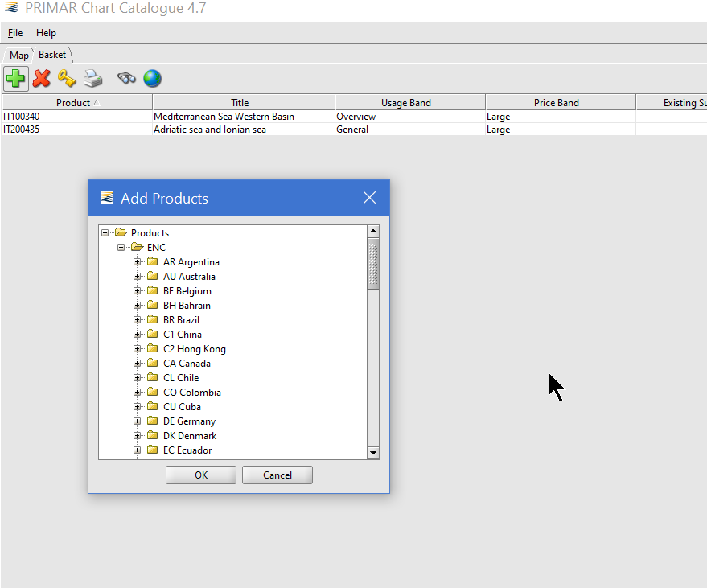Expand the CO Colombia node
The height and width of the screenshot is (588, 707).
click(137, 392)
